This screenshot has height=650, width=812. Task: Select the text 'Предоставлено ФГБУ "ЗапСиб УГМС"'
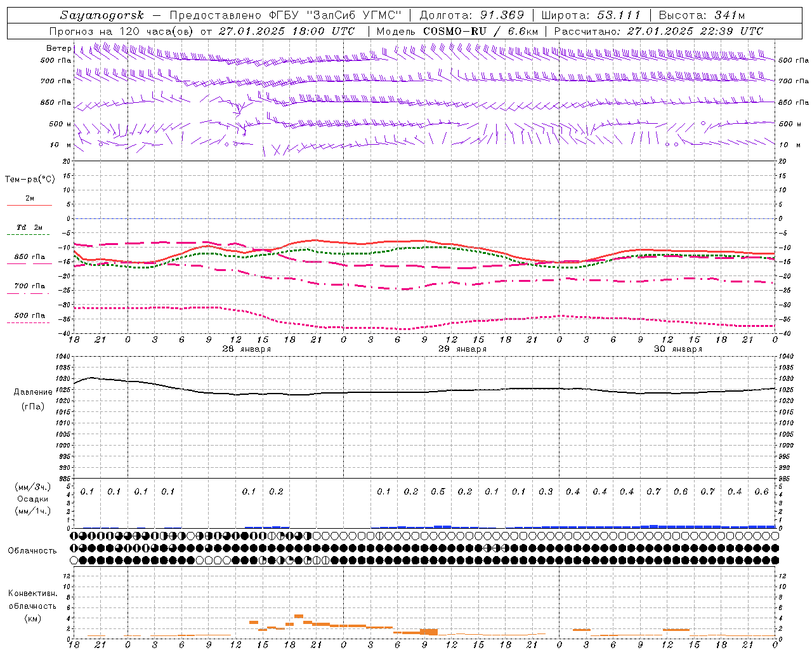tap(285, 15)
